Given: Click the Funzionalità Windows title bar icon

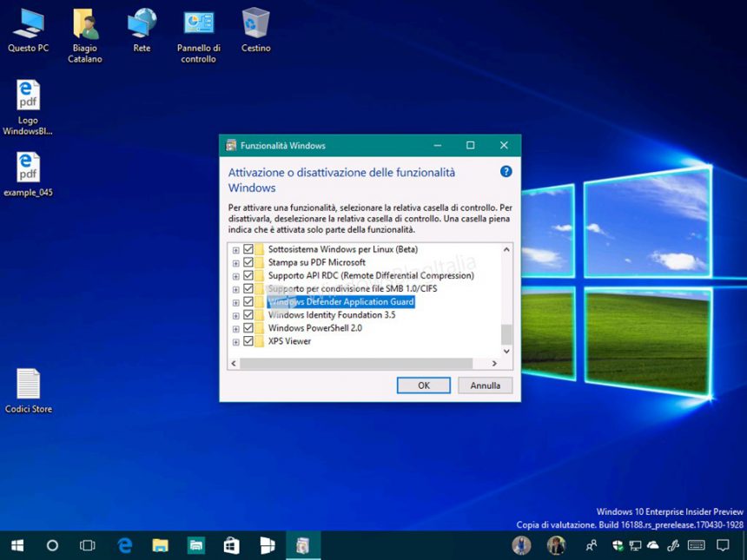Looking at the screenshot, I should coord(231,145).
